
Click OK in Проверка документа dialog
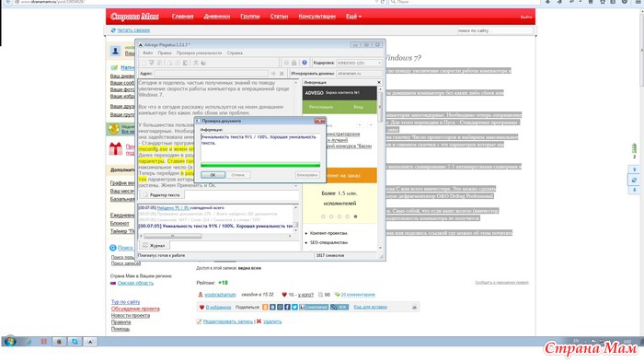(x=213, y=175)
